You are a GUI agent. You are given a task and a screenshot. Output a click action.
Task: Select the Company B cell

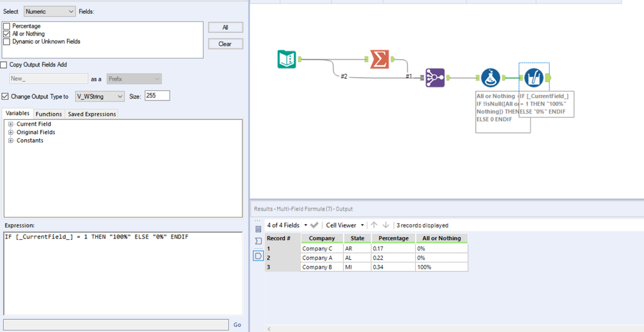[322, 267]
